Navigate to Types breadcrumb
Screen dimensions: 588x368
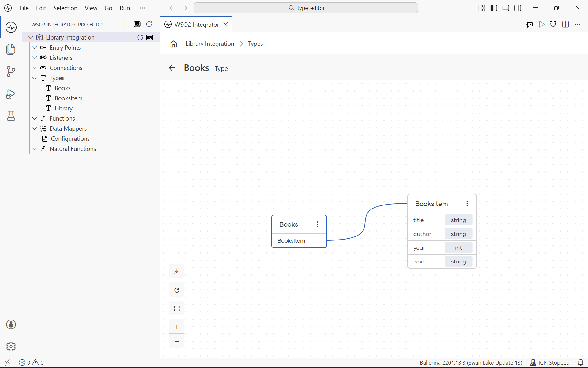[x=255, y=44]
